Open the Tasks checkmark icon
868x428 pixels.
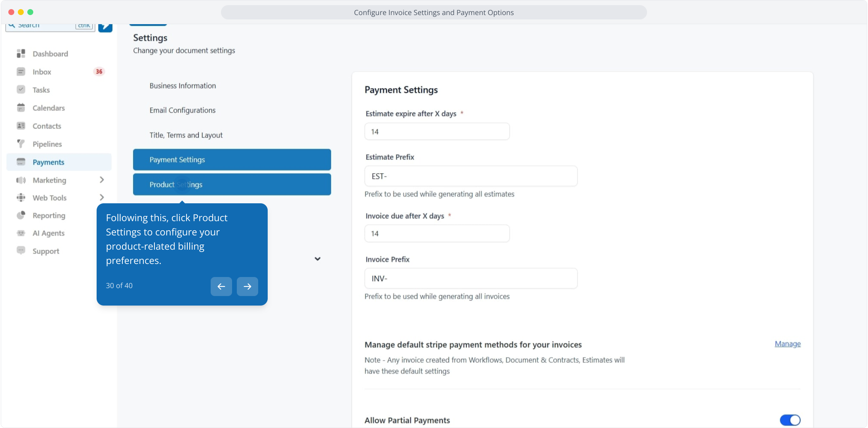click(x=21, y=90)
